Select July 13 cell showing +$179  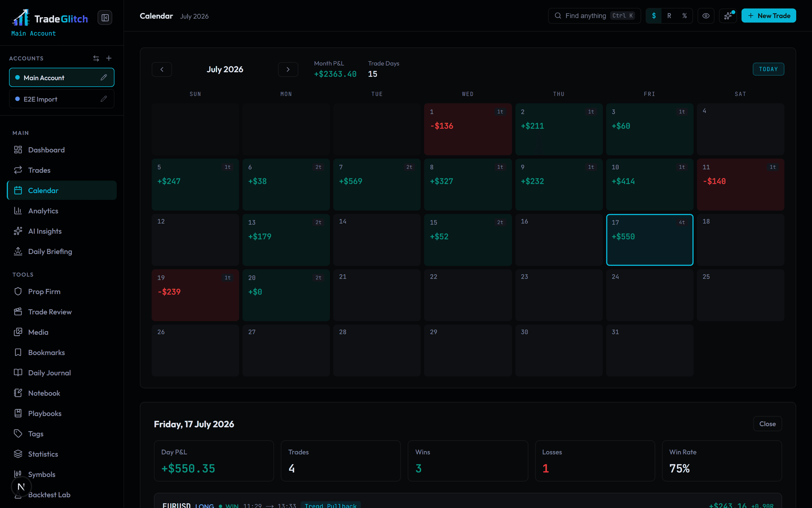(x=286, y=240)
